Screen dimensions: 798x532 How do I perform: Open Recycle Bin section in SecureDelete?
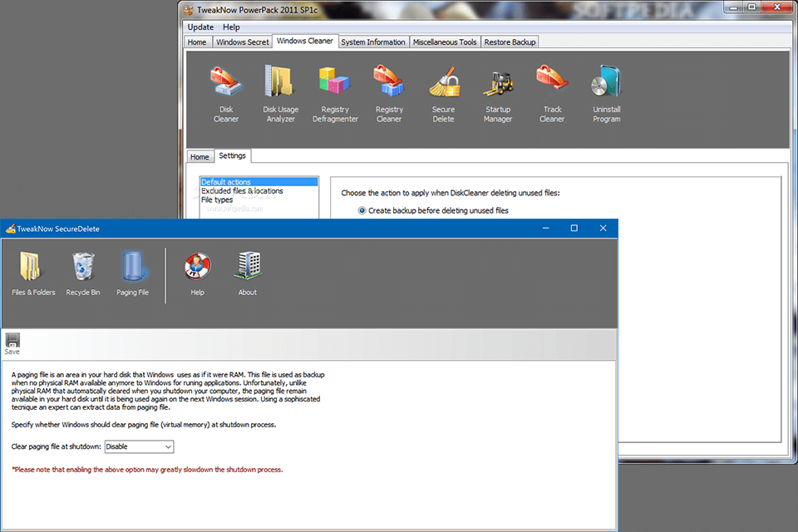(x=83, y=273)
